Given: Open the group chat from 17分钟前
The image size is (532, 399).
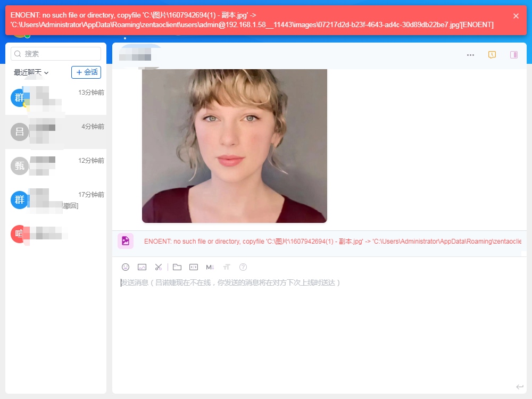Looking at the screenshot, I should (x=56, y=200).
